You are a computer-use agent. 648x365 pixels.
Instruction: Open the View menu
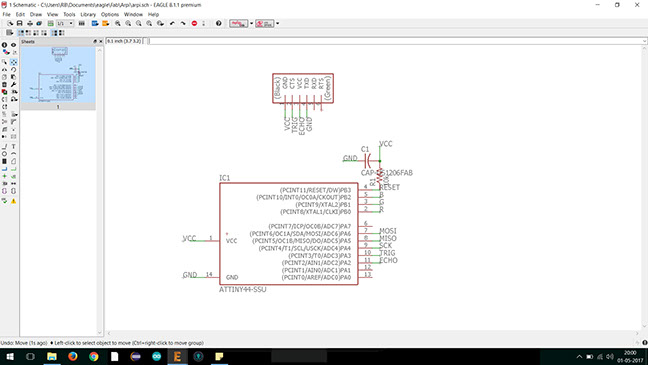[52, 14]
